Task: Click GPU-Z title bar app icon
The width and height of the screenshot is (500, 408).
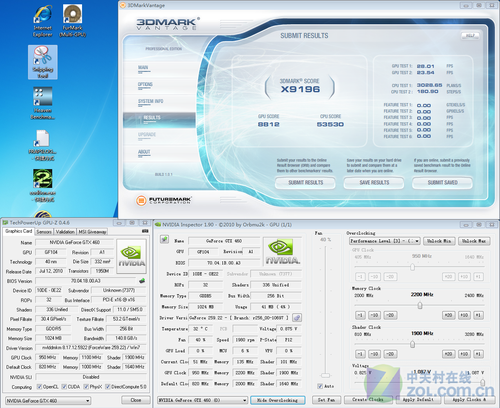Action: pyautogui.click(x=5, y=222)
